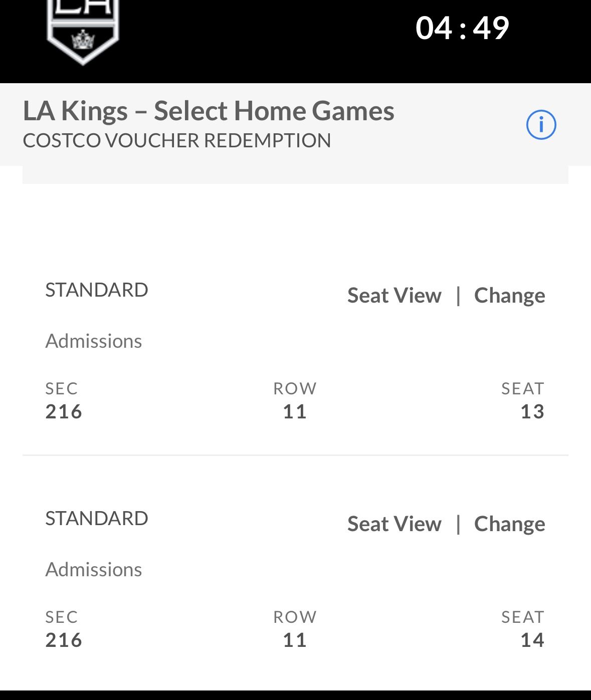The width and height of the screenshot is (591, 700).
Task: Tap the 04:49 countdown timer
Action: (x=462, y=28)
